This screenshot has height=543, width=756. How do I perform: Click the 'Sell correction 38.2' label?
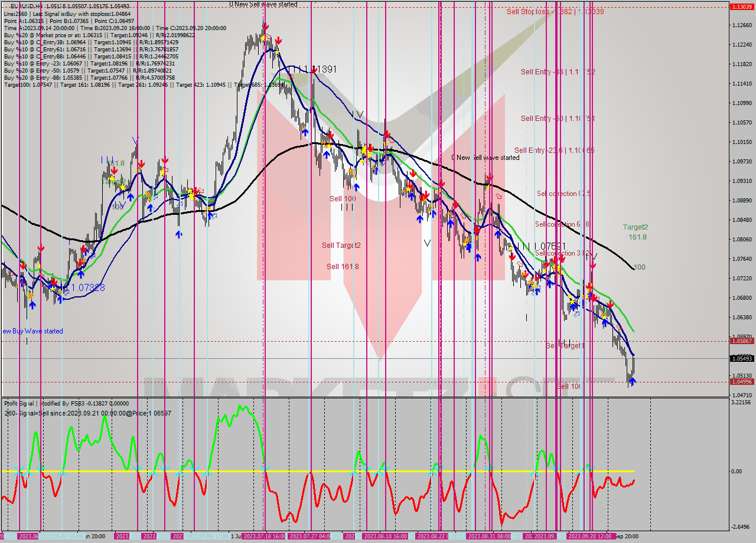pos(562,253)
